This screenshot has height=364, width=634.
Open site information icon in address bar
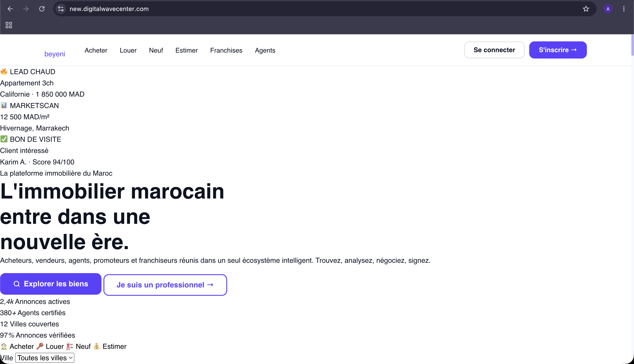point(61,9)
